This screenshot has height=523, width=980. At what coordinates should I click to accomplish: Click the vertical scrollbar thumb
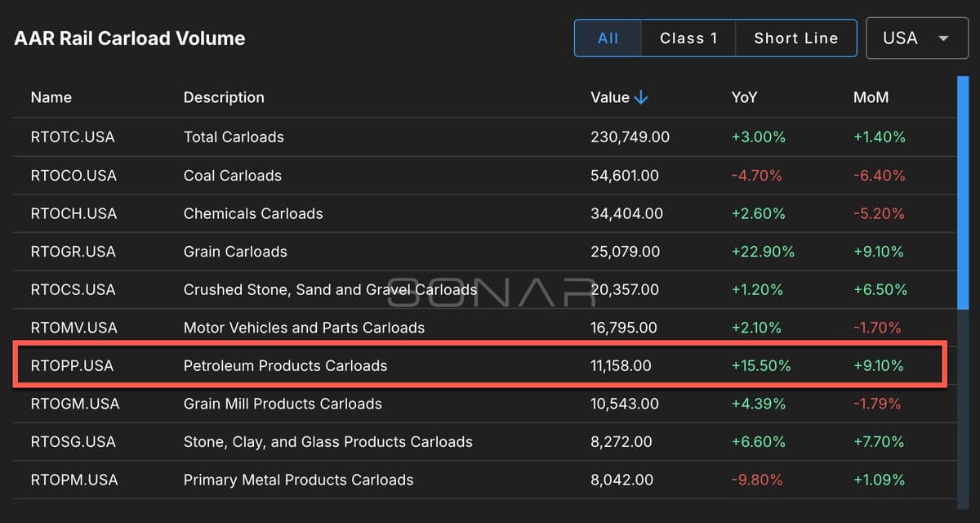tap(962, 192)
